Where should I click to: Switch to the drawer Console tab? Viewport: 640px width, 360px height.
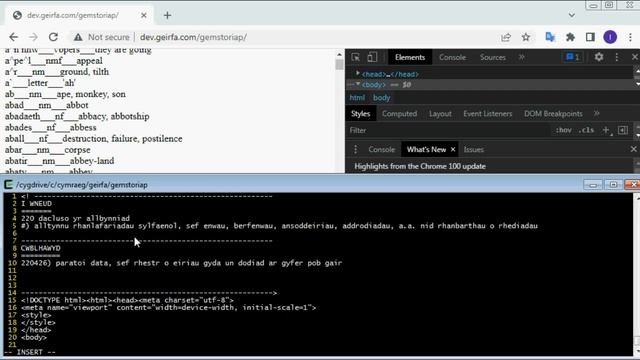[x=382, y=149]
